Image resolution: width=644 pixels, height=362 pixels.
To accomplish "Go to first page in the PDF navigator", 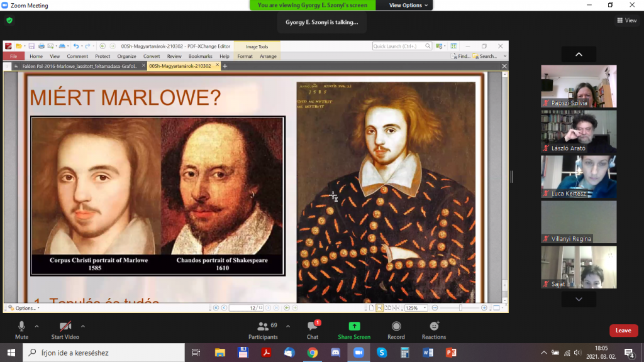I will pyautogui.click(x=216, y=308).
